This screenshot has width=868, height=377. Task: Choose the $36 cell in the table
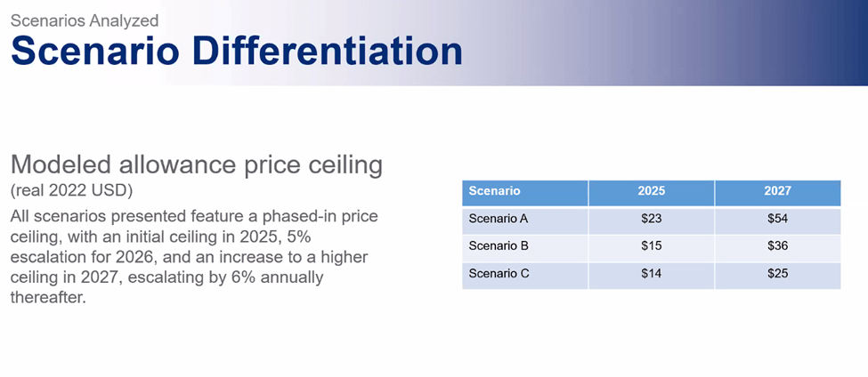point(777,246)
